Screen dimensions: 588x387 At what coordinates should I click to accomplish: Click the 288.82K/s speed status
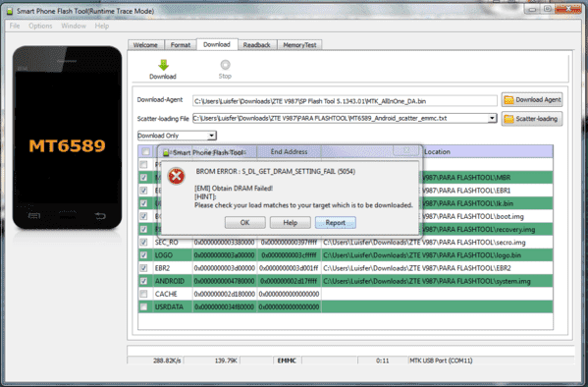pos(167,360)
